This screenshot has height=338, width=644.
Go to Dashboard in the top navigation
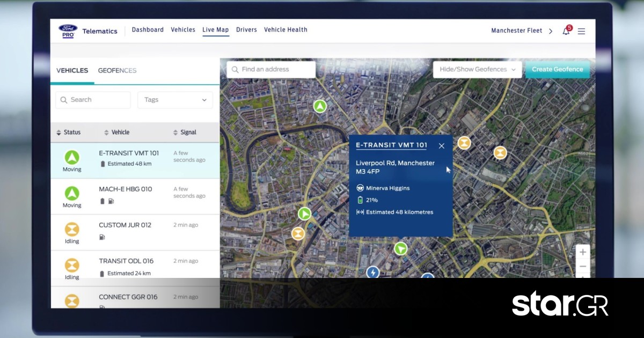click(x=148, y=30)
